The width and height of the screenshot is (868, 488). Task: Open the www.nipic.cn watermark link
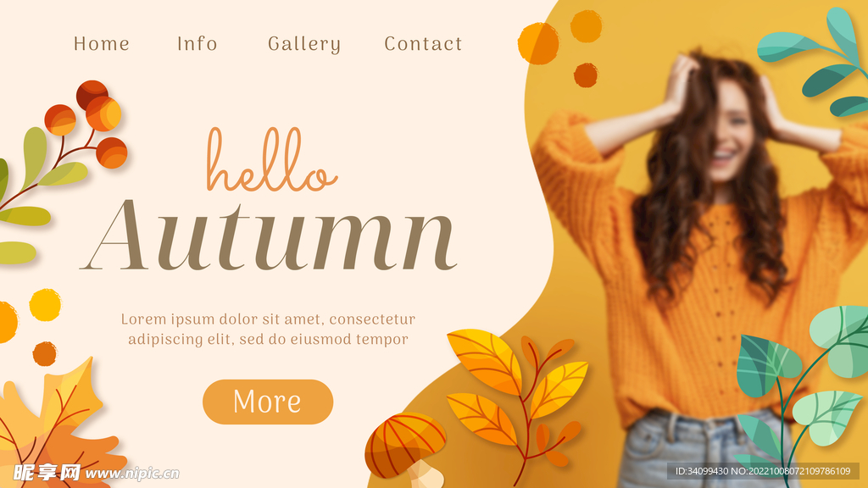[131, 474]
